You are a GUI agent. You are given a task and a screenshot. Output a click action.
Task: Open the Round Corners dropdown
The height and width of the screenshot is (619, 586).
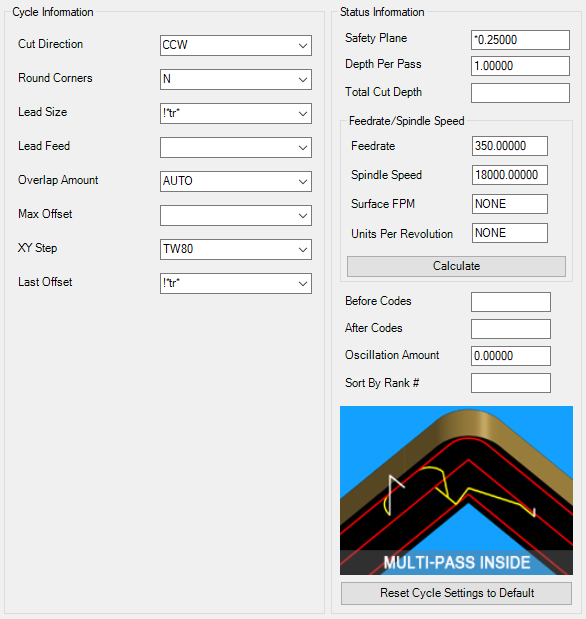[236, 79]
